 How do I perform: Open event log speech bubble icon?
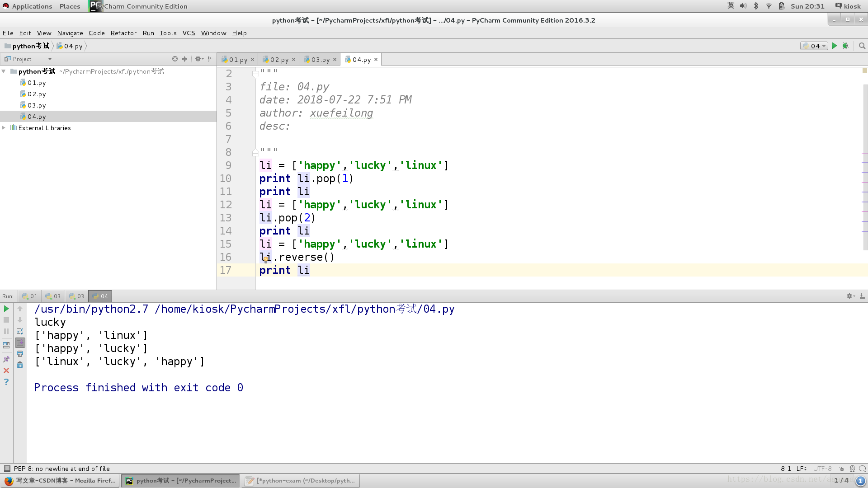[863, 469]
